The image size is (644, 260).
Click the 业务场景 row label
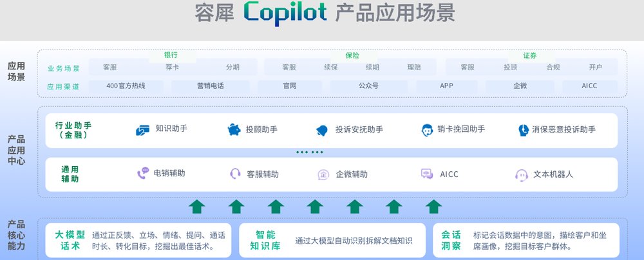(64, 69)
